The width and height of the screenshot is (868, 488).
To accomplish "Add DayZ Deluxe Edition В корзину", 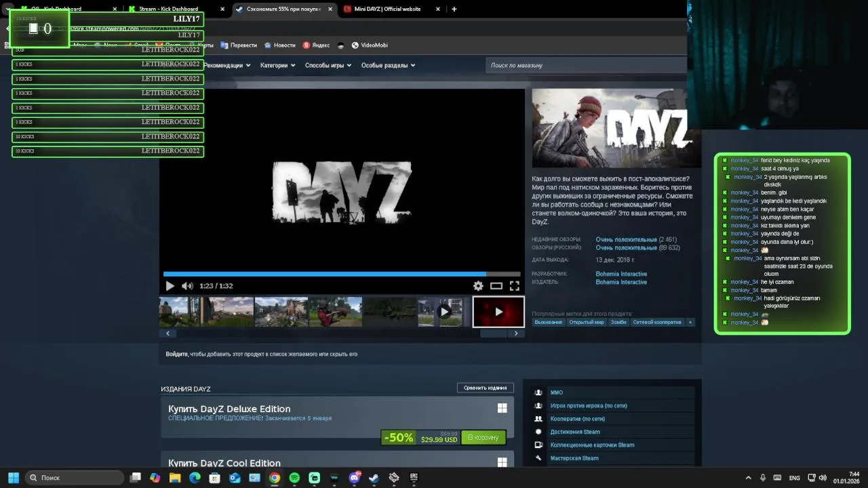I will coord(484,438).
